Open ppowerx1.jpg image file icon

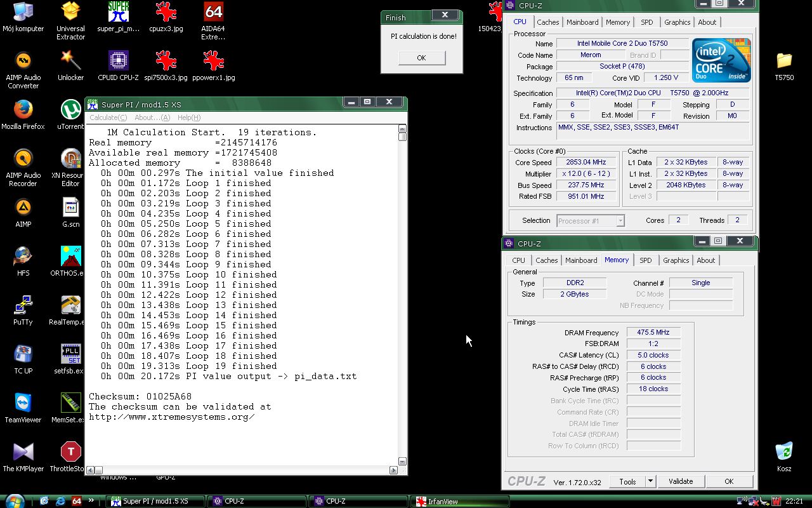tap(213, 66)
